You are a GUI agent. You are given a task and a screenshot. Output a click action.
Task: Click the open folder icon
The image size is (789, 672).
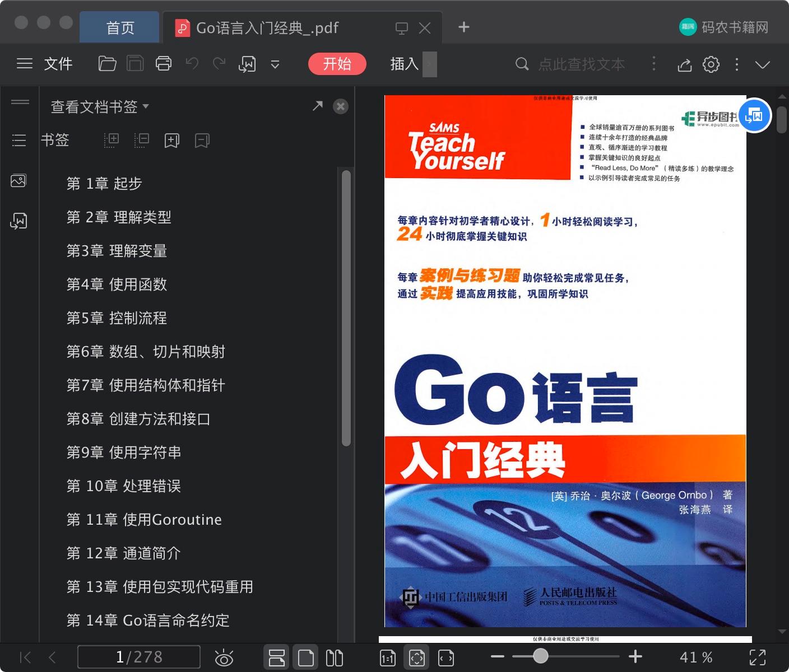click(x=107, y=64)
